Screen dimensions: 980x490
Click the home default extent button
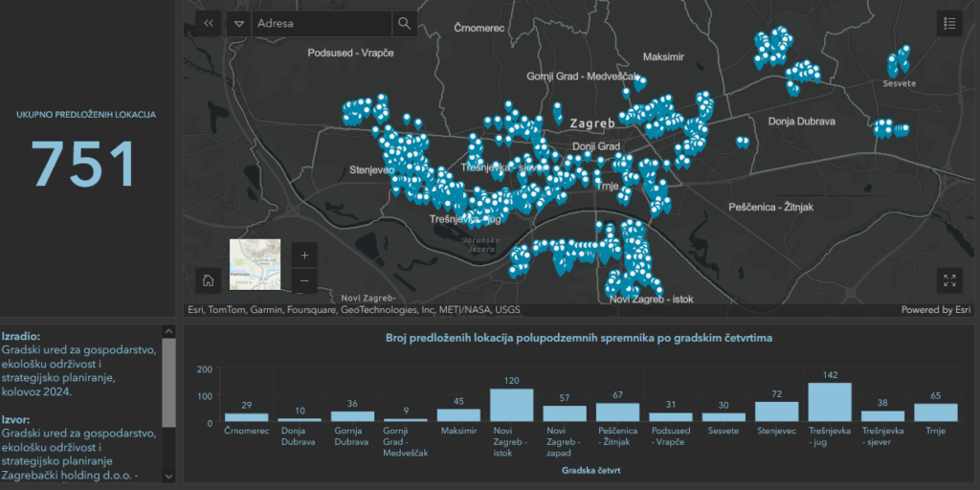208,280
